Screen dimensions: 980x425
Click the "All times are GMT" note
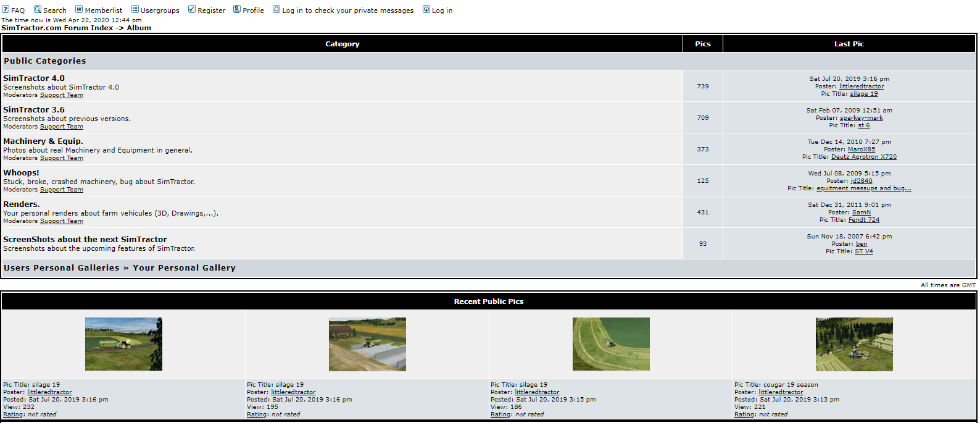(x=949, y=285)
